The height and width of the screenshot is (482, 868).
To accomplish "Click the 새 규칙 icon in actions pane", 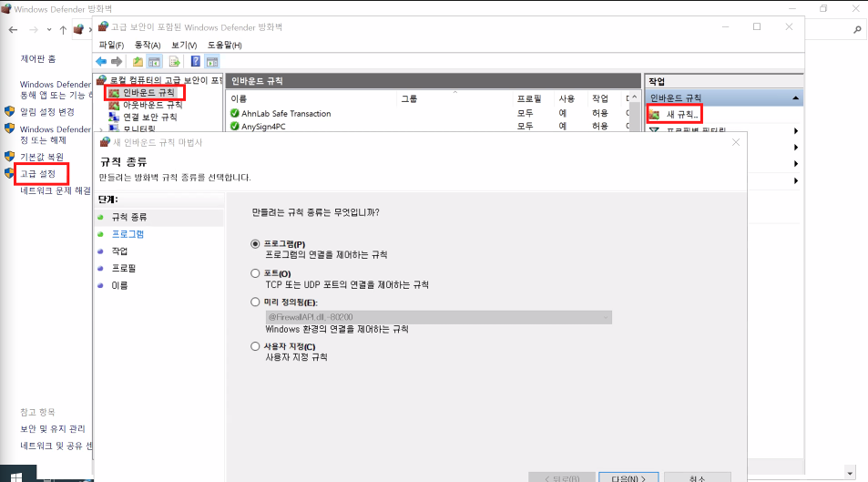I will click(655, 115).
